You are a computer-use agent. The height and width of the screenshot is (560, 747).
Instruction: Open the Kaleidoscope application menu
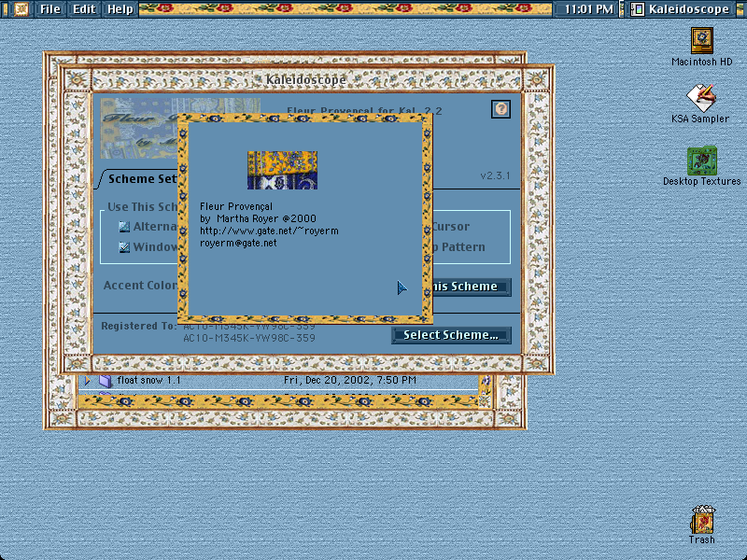point(683,9)
